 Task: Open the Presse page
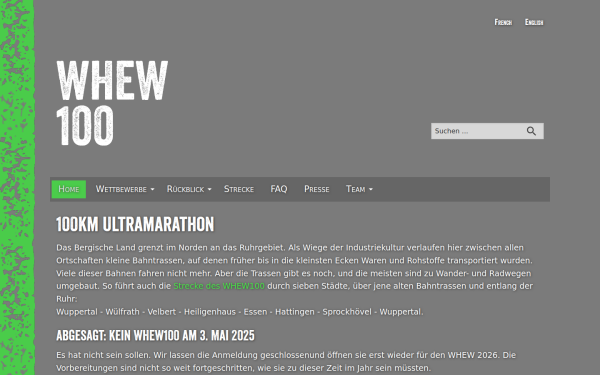coord(316,189)
